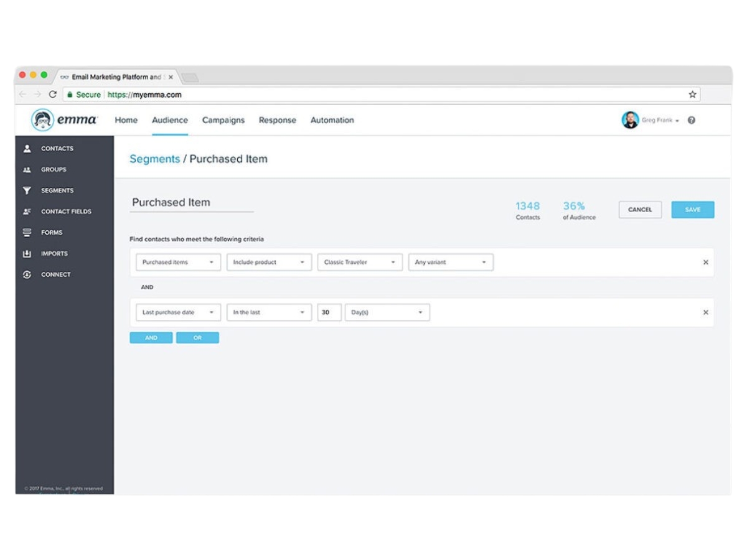The height and width of the screenshot is (560, 747).
Task: Switch to the Campaigns tab
Action: point(223,120)
